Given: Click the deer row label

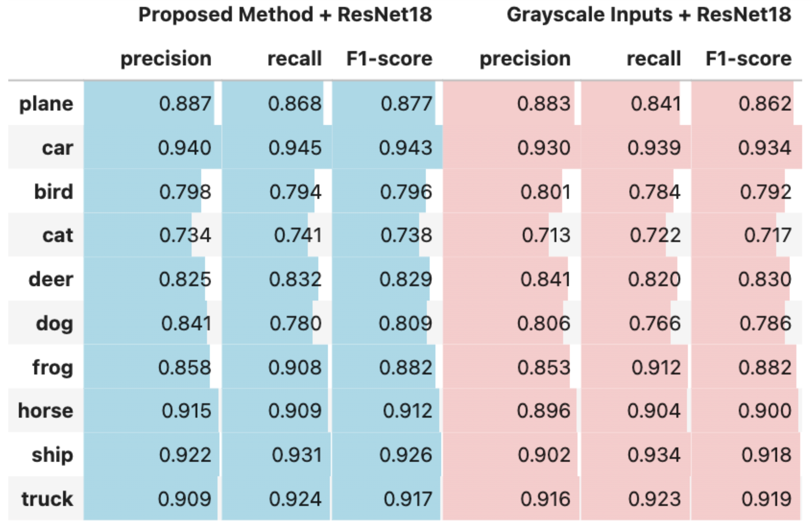Looking at the screenshot, I should [51, 279].
